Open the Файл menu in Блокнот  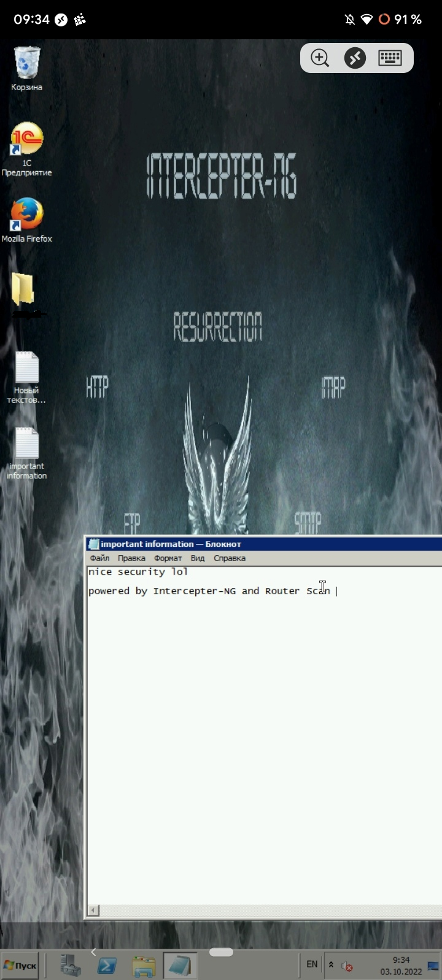pyautogui.click(x=99, y=558)
